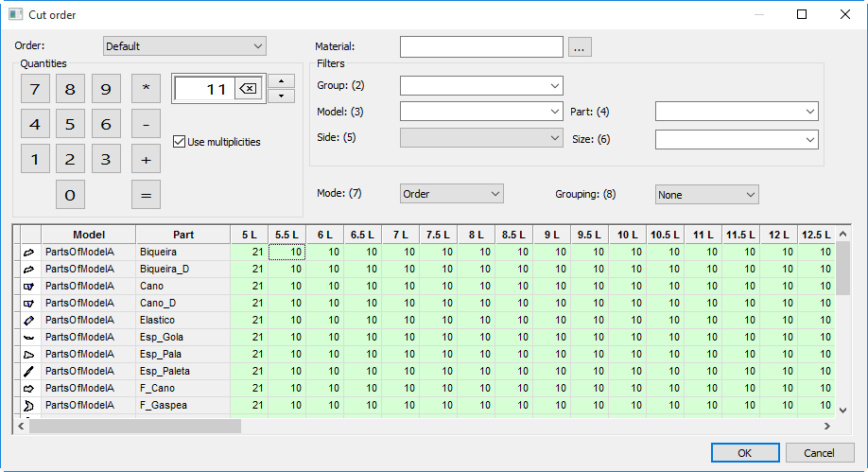Screen dimensions: 868x472
Task: Click the Biqueira_D part shape icon
Action: [28, 270]
